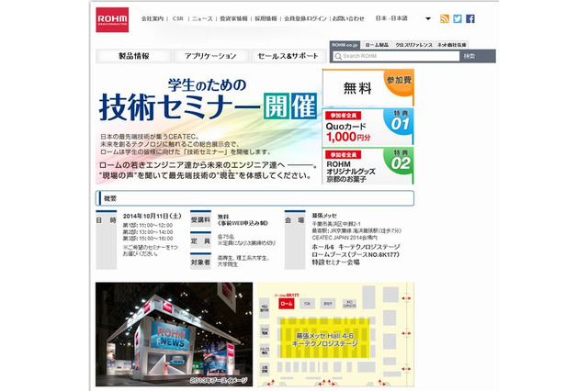Open the 会社案内 link
Screen dimensions: 588x391
tap(153, 18)
